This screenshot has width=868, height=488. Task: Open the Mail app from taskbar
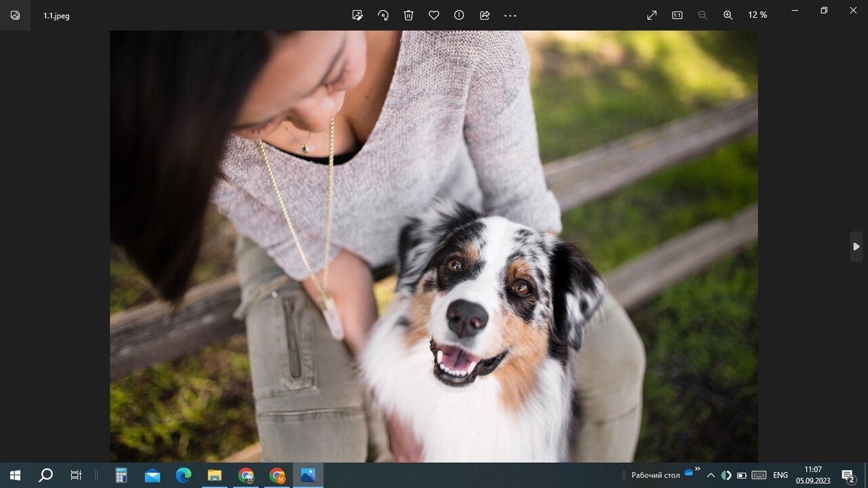tap(153, 475)
